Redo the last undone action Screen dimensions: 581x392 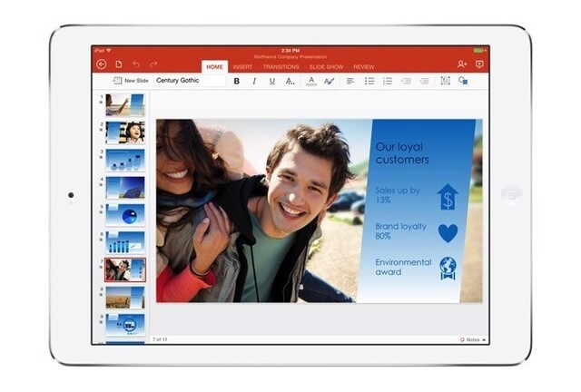tap(153, 64)
